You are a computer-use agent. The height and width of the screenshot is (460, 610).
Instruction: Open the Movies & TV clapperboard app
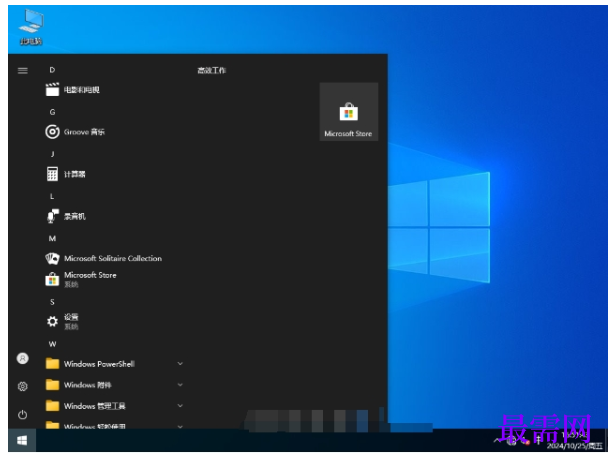(52, 90)
